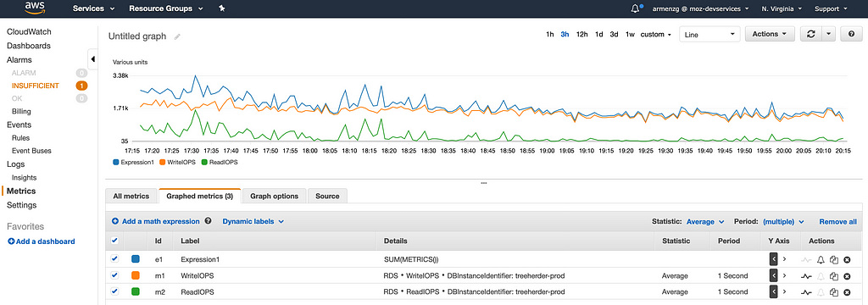The width and height of the screenshot is (868, 305).
Task: Remove the WriteIOPS metric row
Action: click(x=847, y=276)
